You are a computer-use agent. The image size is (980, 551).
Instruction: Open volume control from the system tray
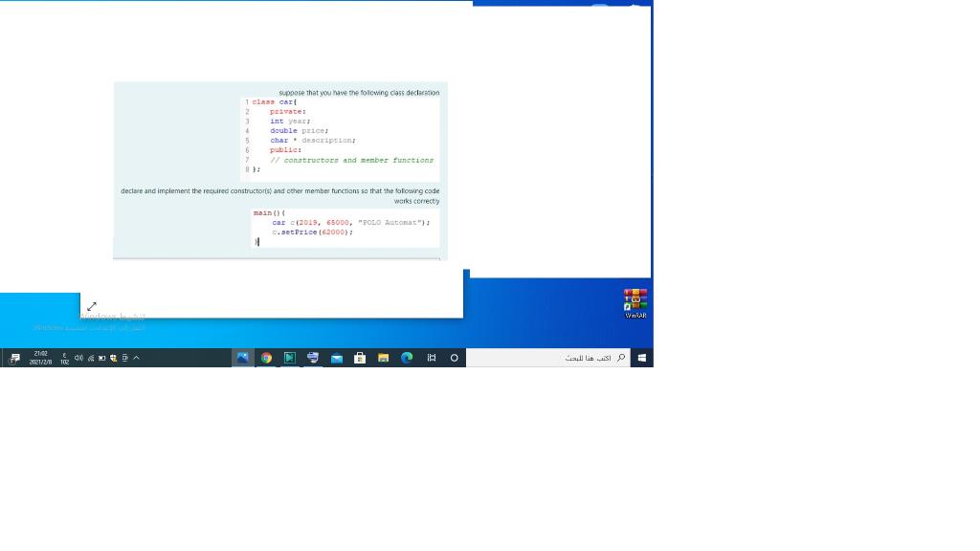coord(79,357)
